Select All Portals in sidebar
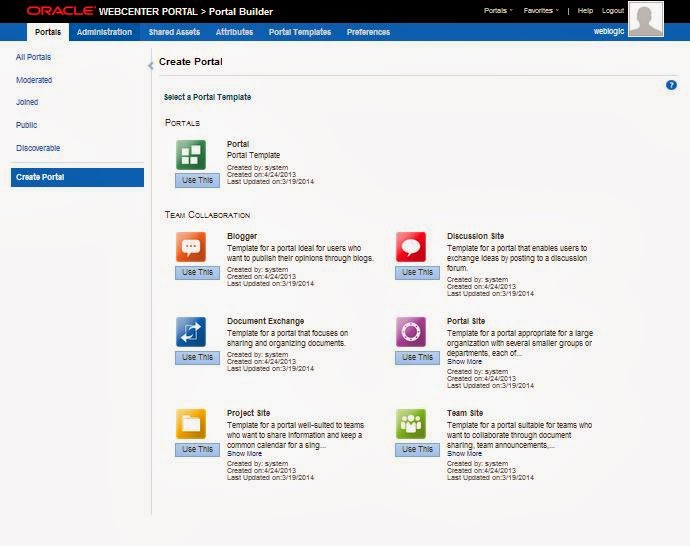Image resolution: width=690 pixels, height=546 pixels. tap(33, 57)
